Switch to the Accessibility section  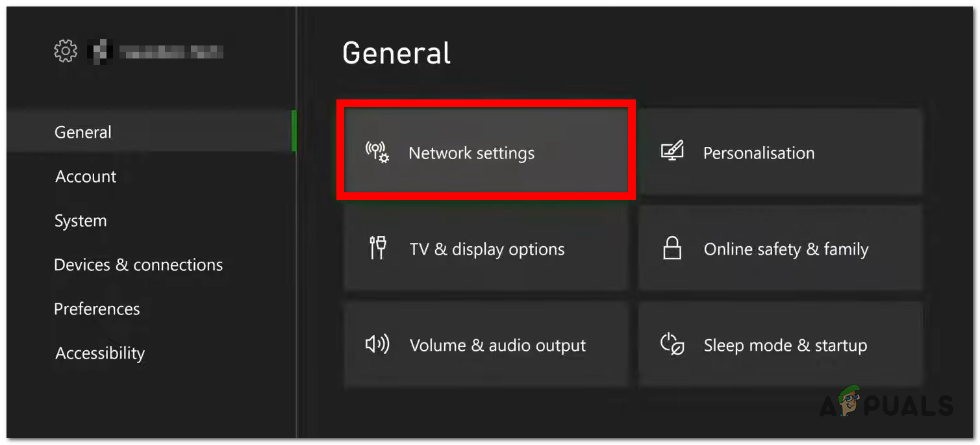[99, 353]
